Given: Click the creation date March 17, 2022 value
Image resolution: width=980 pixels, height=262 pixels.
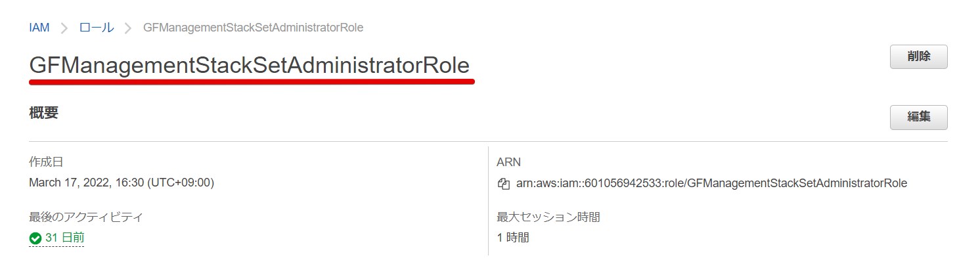Looking at the screenshot, I should pyautogui.click(x=122, y=183).
